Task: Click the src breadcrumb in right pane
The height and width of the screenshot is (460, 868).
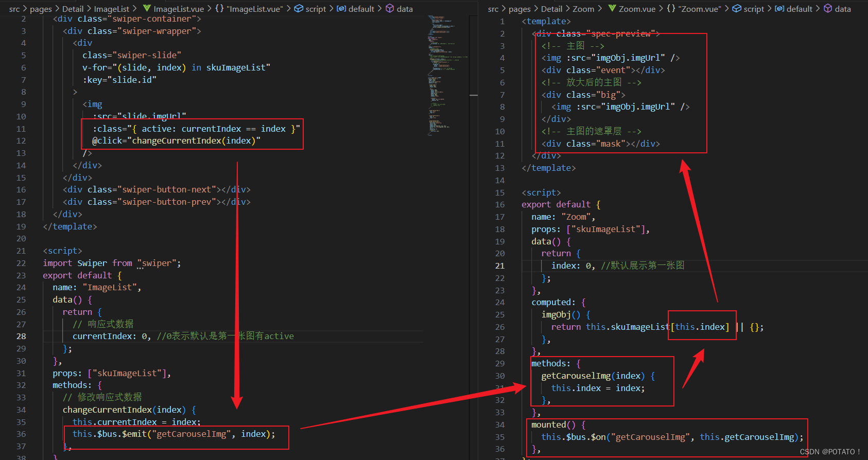Action: (x=493, y=9)
